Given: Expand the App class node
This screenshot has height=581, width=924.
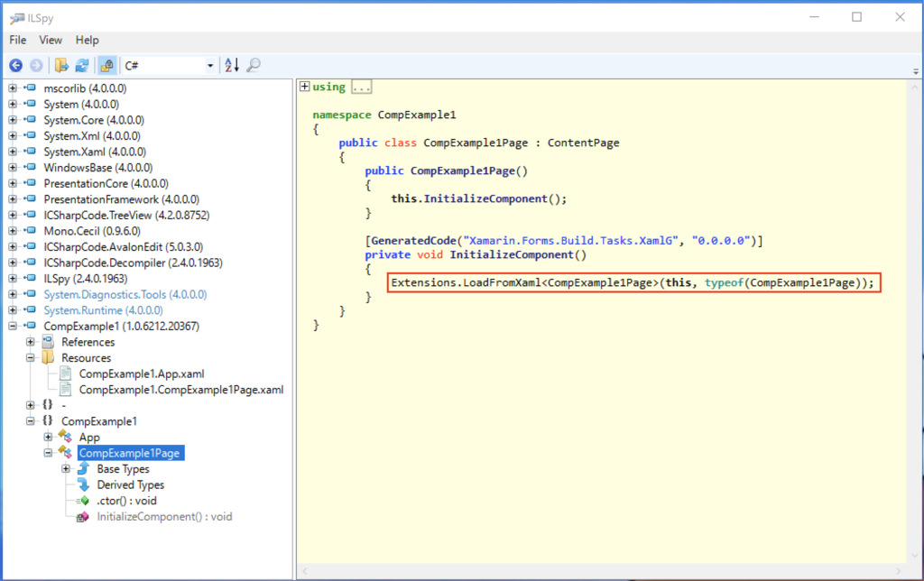Looking at the screenshot, I should point(48,438).
